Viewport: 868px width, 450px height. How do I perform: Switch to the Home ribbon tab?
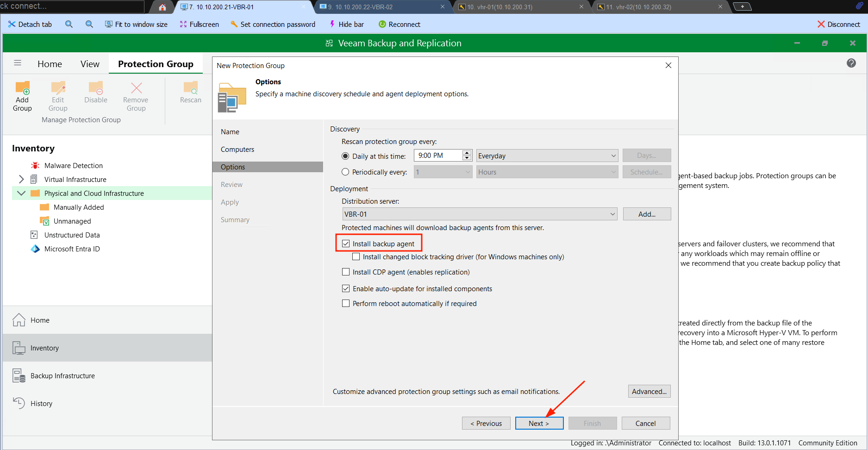tap(50, 64)
